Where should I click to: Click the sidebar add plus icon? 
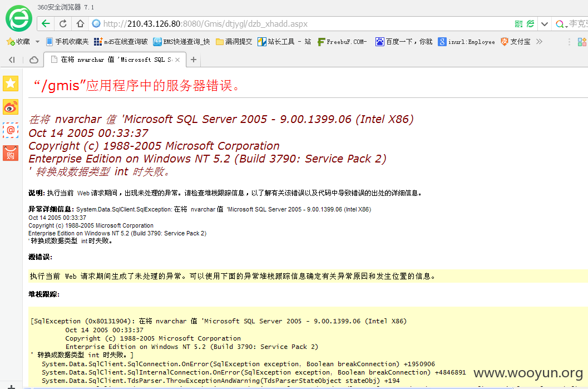pos(12,386)
